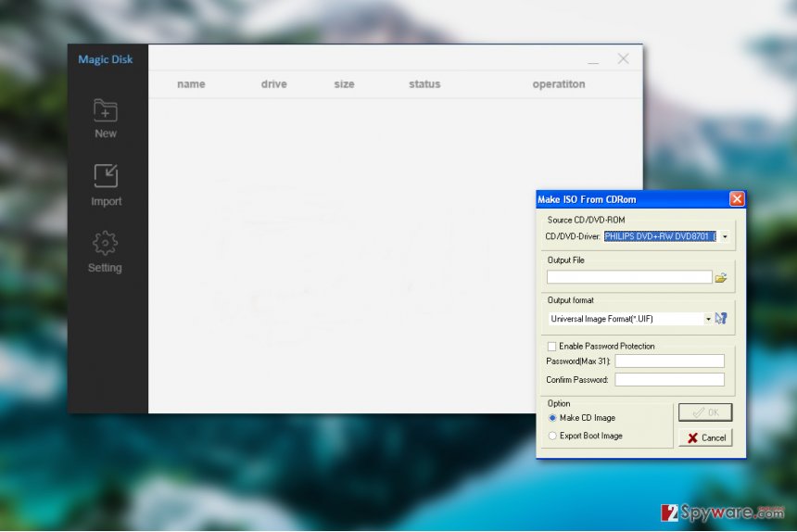The image size is (797, 532).
Task: Click the 'name' column header
Action: (191, 84)
